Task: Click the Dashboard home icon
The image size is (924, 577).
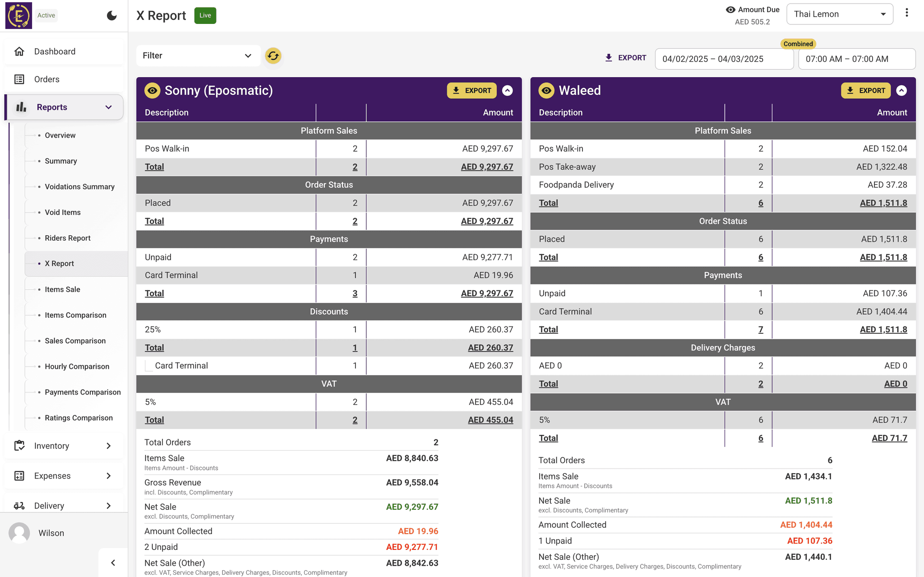Action: click(19, 51)
